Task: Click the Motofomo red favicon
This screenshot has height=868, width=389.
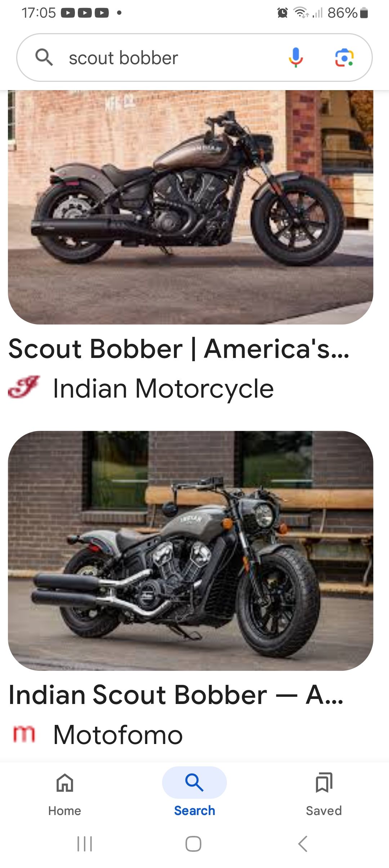Action: tap(24, 734)
